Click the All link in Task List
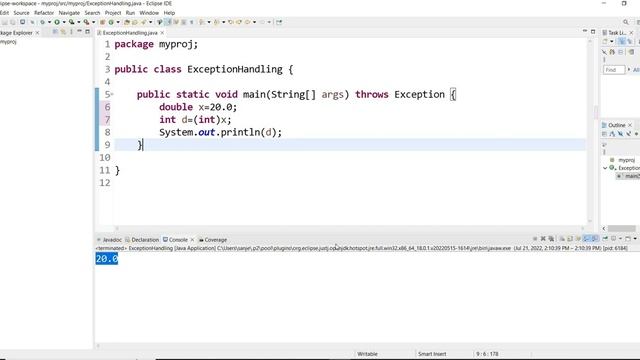Screen dimensions: 640x360 point(636,70)
